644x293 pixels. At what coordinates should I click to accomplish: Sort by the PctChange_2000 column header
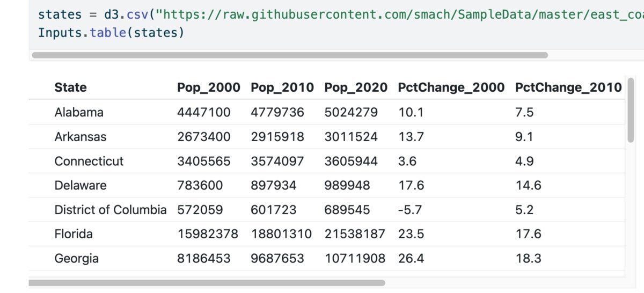(x=451, y=87)
